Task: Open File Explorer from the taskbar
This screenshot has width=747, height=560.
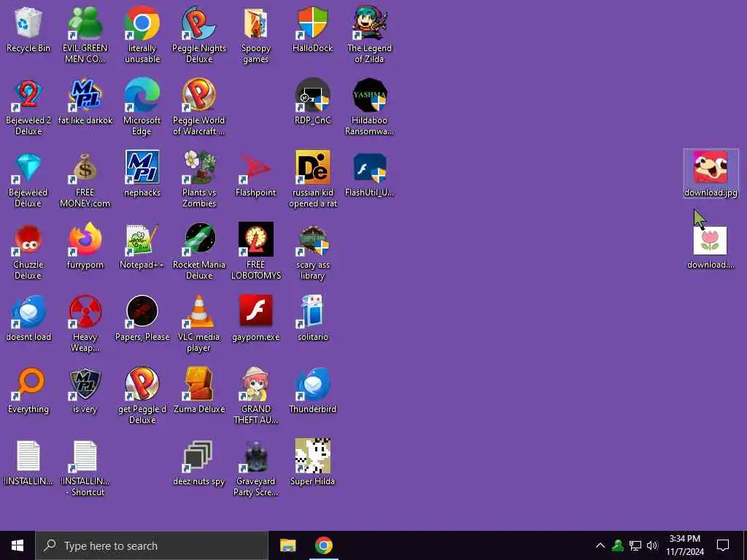Action: 287,545
